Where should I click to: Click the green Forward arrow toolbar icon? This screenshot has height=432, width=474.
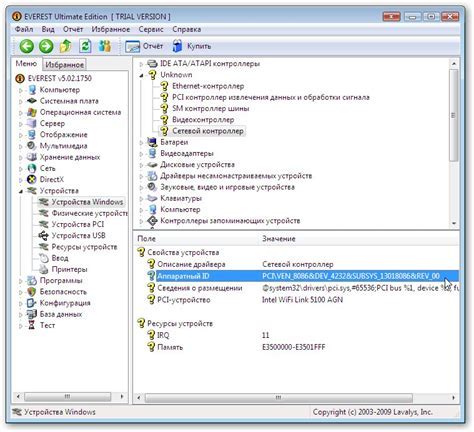[x=46, y=46]
